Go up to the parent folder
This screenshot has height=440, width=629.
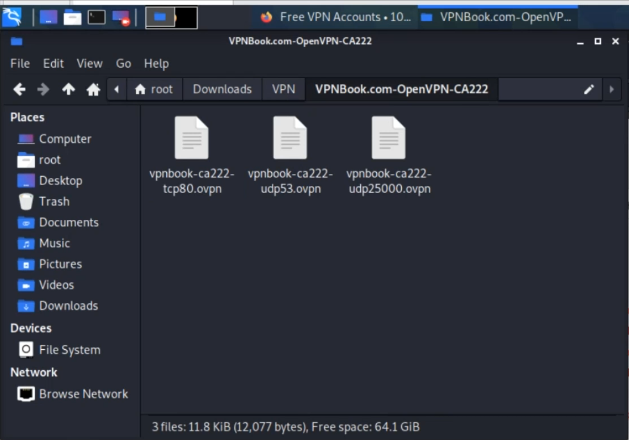click(x=69, y=89)
